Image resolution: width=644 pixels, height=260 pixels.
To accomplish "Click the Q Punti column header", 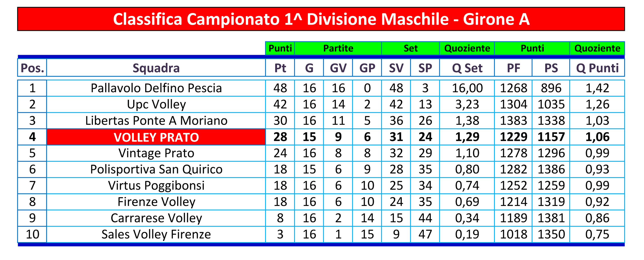I will [x=597, y=68].
